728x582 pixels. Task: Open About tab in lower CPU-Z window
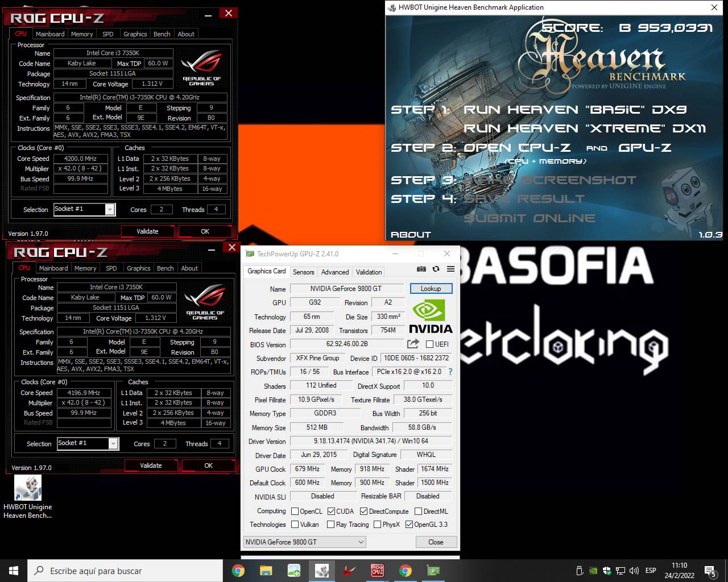(x=189, y=268)
